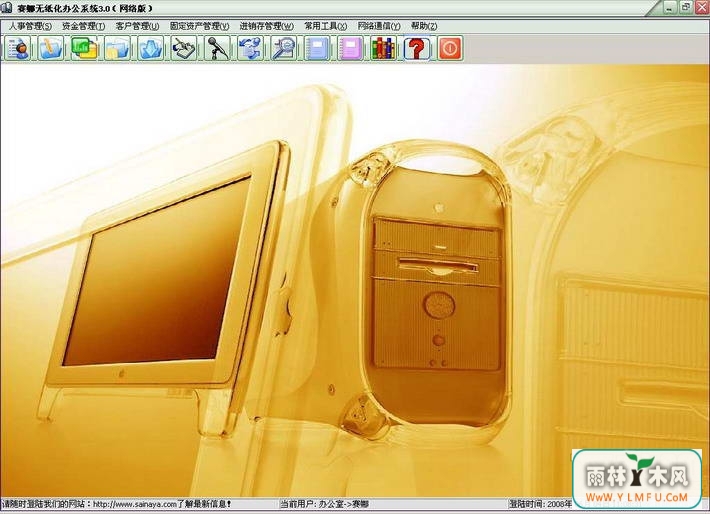The height and width of the screenshot is (514, 710).
Task: Click the blue folder with pencil icon
Action: 51,48
